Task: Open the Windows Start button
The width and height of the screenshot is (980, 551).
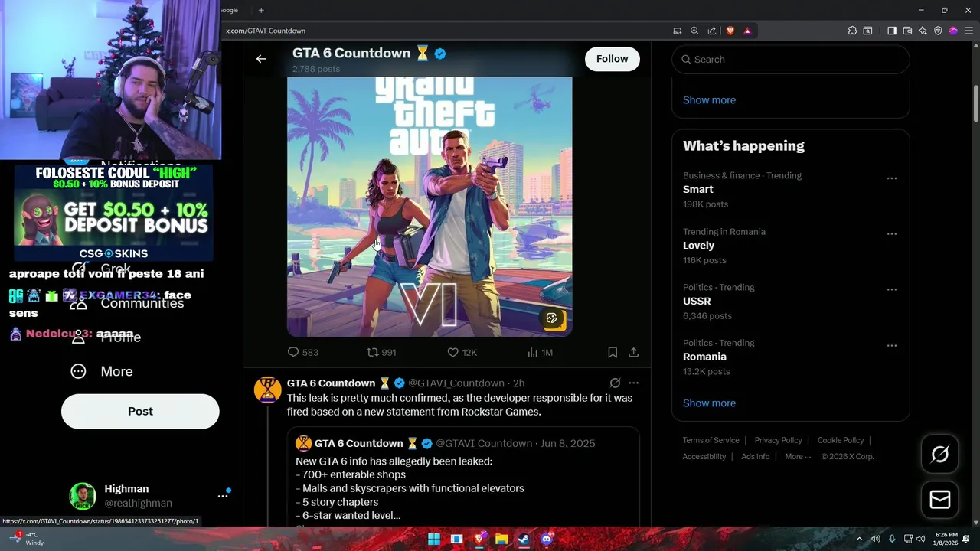Action: coord(434,540)
